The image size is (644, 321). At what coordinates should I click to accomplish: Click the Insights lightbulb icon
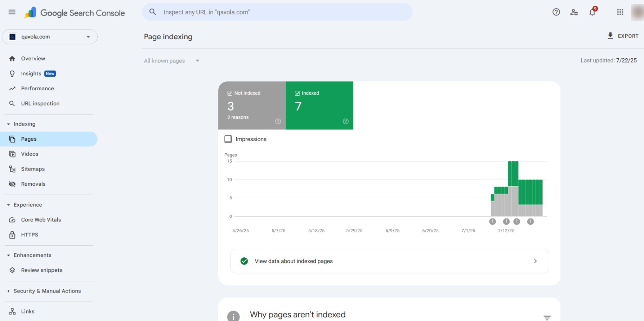pyautogui.click(x=12, y=73)
